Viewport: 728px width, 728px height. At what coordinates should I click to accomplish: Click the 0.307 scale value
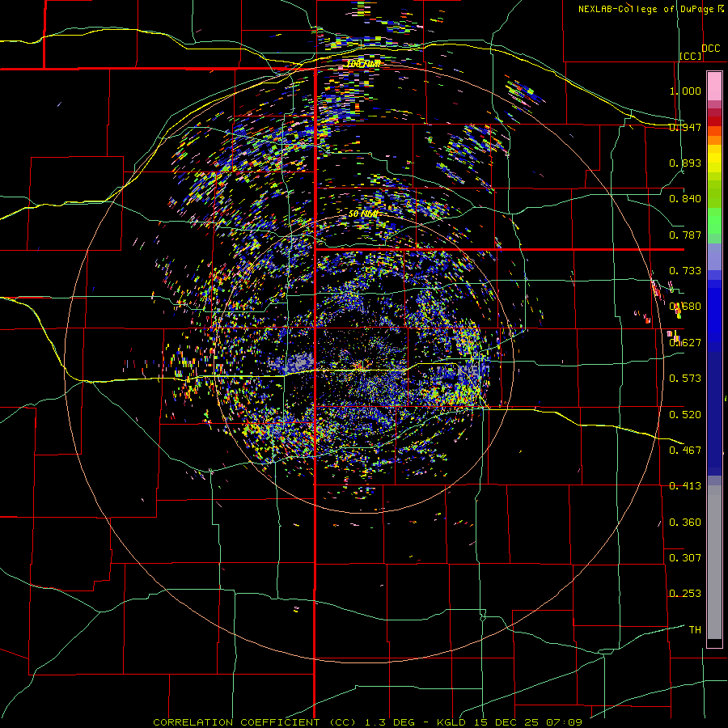click(x=685, y=557)
